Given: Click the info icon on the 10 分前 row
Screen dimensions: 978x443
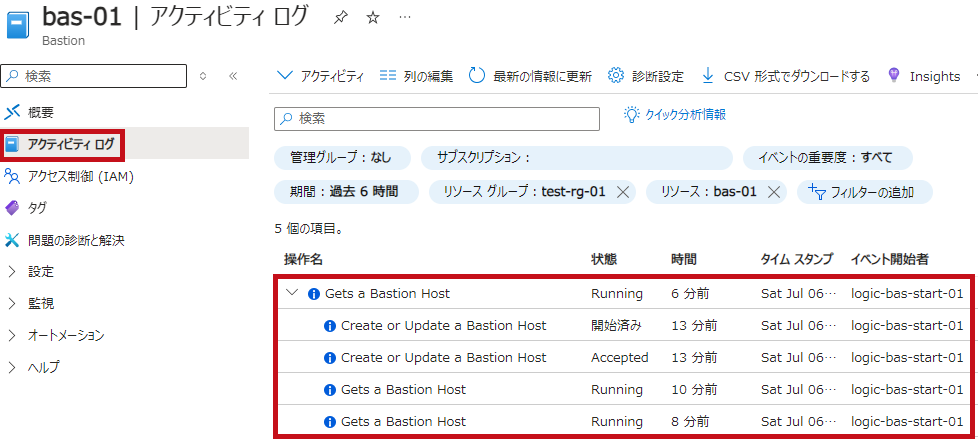Looking at the screenshot, I should (330, 390).
